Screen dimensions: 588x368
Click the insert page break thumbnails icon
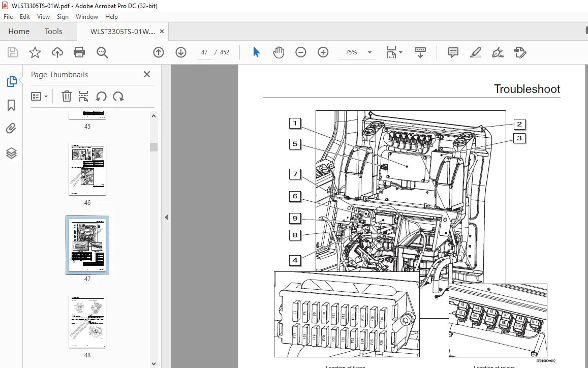(x=84, y=97)
